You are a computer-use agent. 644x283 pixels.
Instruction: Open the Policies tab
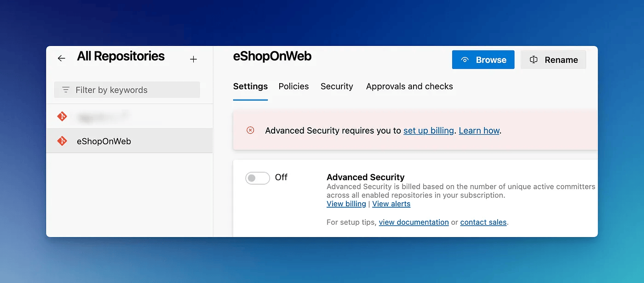[293, 86]
